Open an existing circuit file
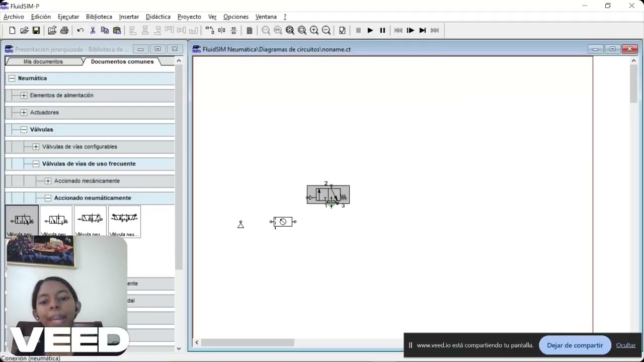Image resolution: width=644 pixels, height=362 pixels. (24, 30)
